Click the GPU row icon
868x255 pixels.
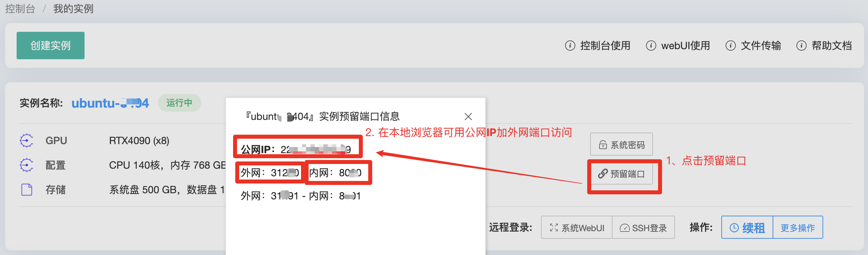27,141
